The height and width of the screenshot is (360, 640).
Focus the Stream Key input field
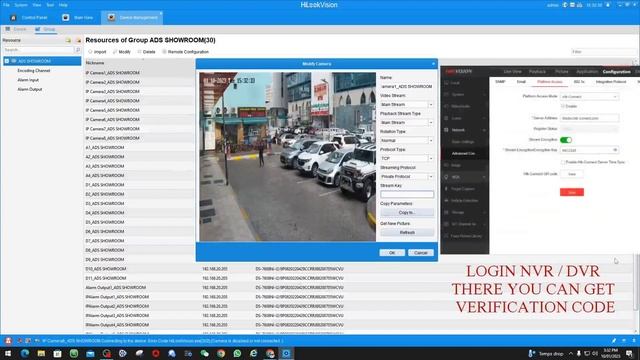click(407, 194)
